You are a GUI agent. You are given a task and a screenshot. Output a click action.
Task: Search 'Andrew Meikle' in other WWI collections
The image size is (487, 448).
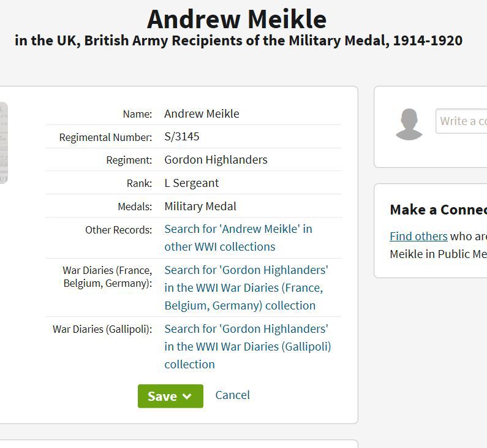click(x=238, y=238)
